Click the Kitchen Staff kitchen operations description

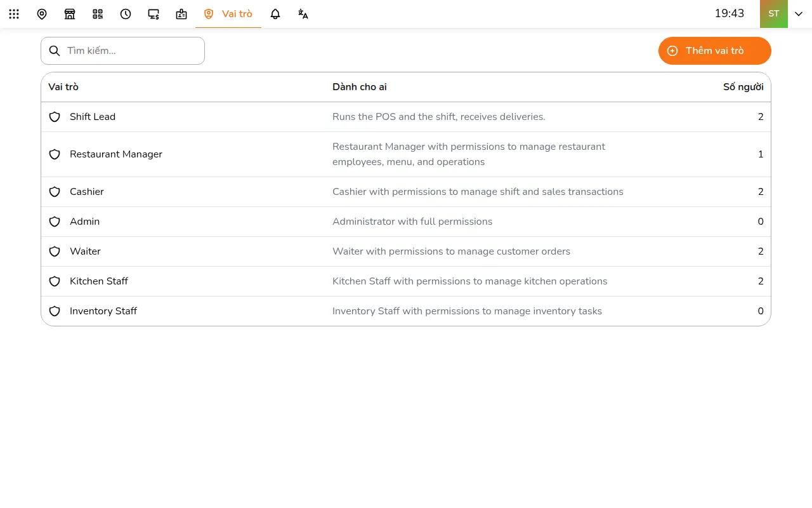470,281
